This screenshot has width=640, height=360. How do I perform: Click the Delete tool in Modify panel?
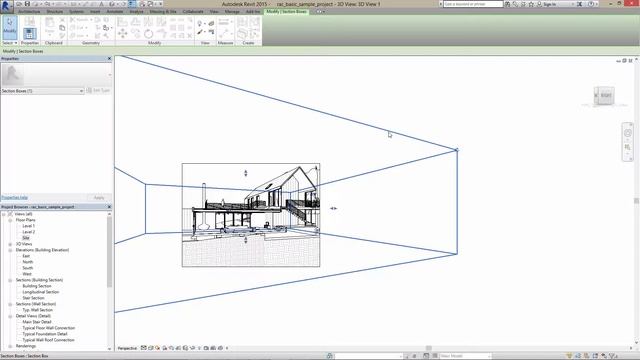pyautogui.click(x=189, y=36)
